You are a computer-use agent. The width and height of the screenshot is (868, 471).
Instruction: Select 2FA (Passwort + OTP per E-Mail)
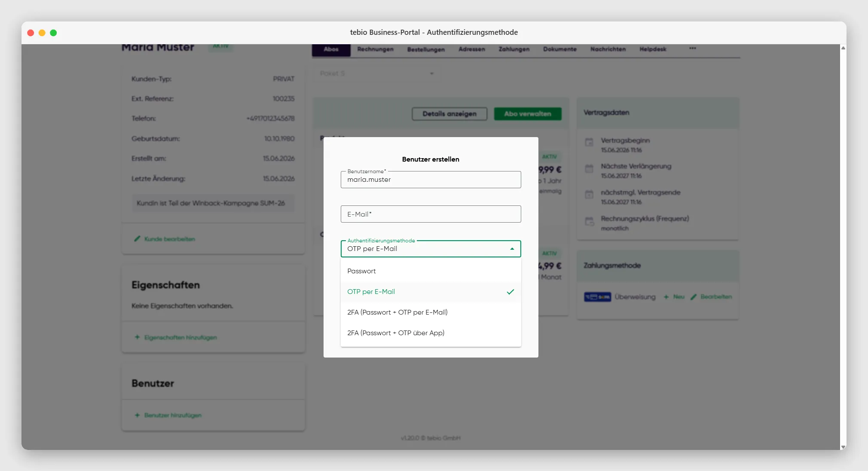click(x=431, y=312)
